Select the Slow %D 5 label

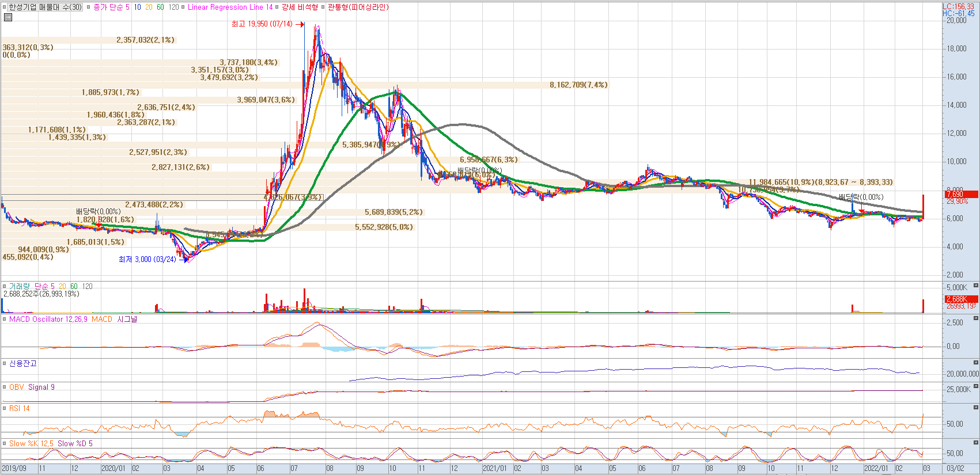click(75, 443)
